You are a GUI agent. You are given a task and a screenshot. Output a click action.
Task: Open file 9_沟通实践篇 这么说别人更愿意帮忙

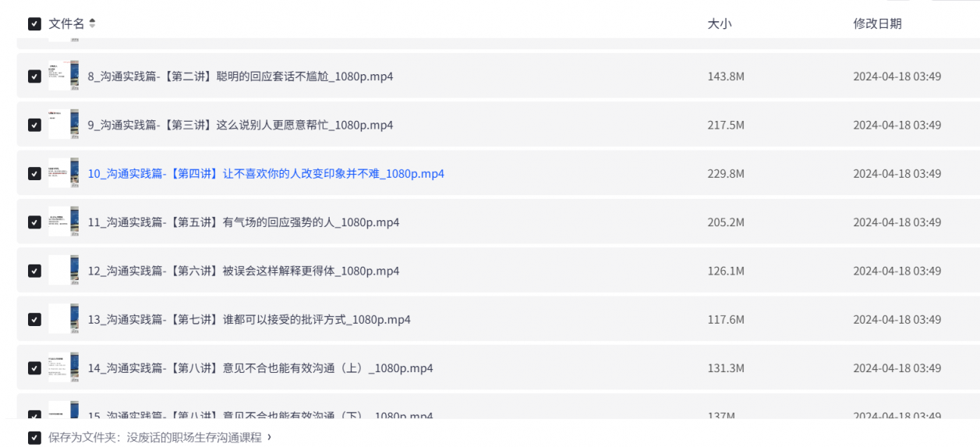(240, 125)
